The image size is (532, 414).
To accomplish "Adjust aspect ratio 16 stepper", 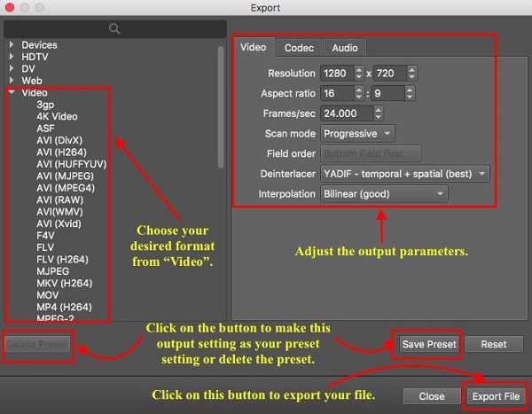I will click(358, 93).
